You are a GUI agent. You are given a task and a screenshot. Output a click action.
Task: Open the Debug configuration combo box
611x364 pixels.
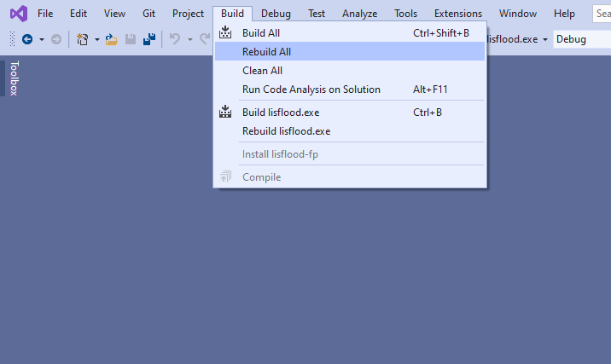pos(582,39)
